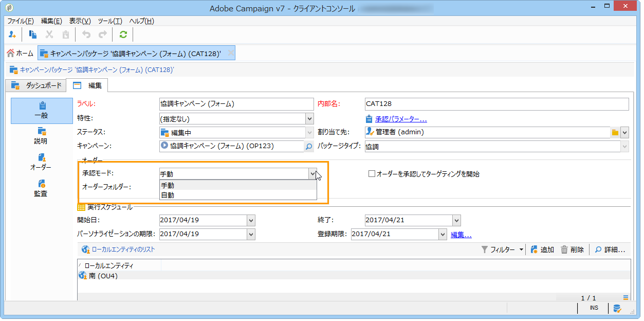The width and height of the screenshot is (644, 321).
Task: Open the 登録期限 date picker arrow
Action: click(443, 234)
